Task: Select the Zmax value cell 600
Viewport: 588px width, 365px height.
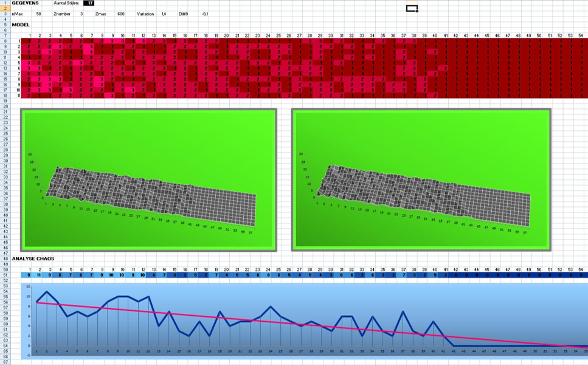Action: click(x=121, y=14)
